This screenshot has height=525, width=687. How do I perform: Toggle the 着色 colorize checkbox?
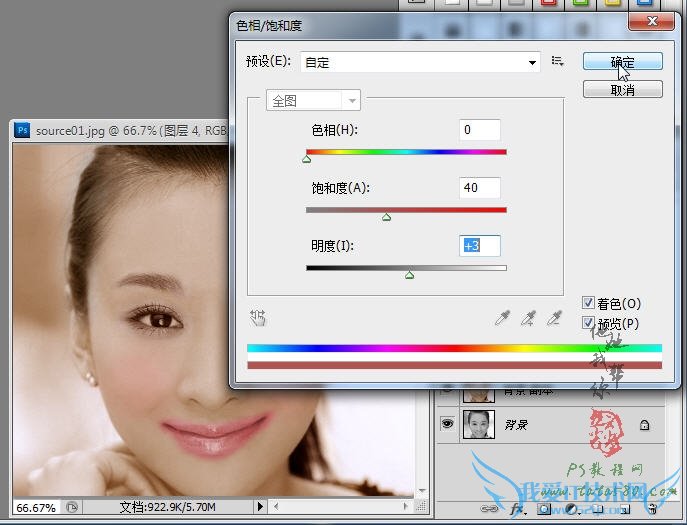point(589,303)
